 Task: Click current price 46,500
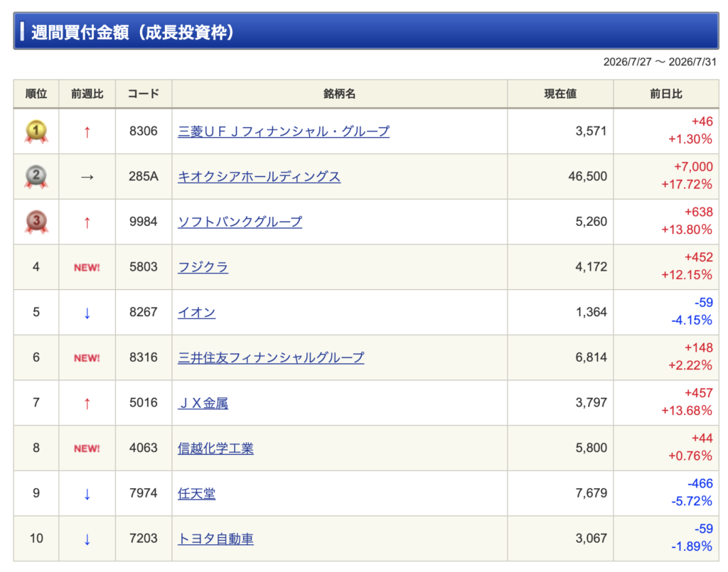click(x=588, y=176)
